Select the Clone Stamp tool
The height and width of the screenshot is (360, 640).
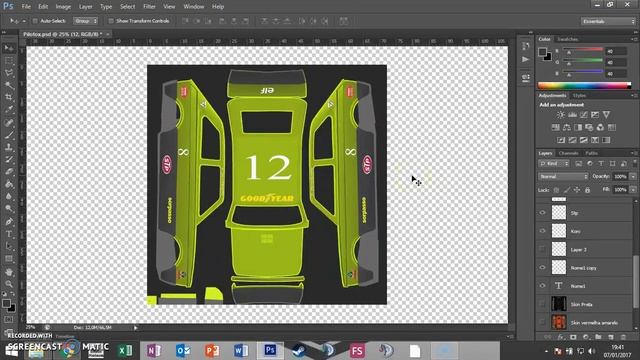coord(9,147)
